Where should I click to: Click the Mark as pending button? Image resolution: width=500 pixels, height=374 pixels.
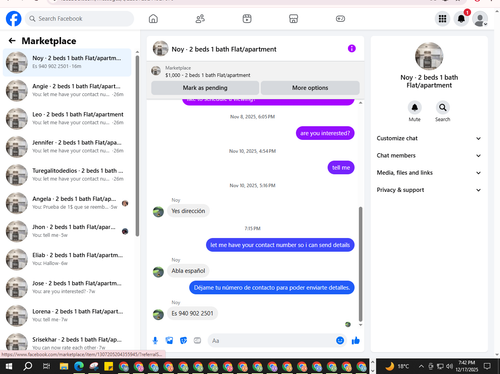pyautogui.click(x=205, y=88)
